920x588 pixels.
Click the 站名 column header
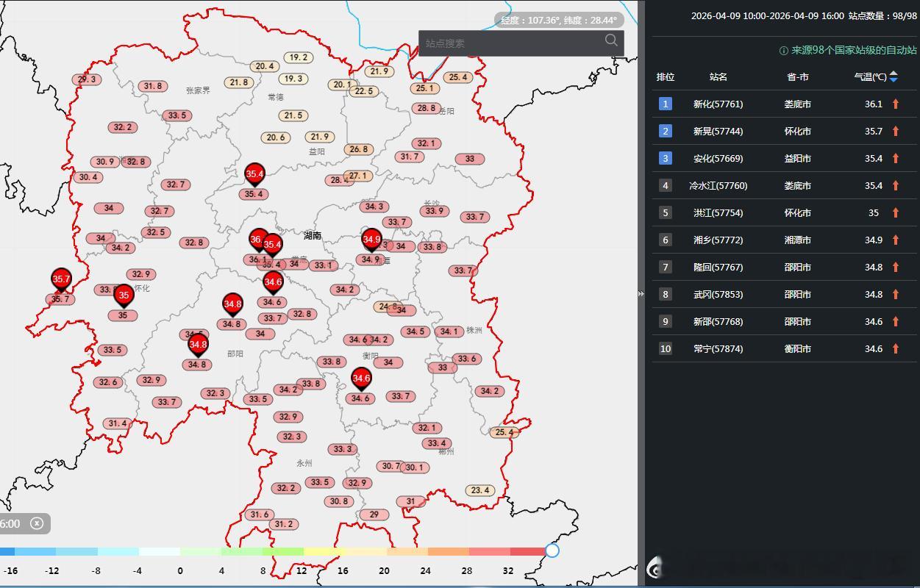(718, 76)
